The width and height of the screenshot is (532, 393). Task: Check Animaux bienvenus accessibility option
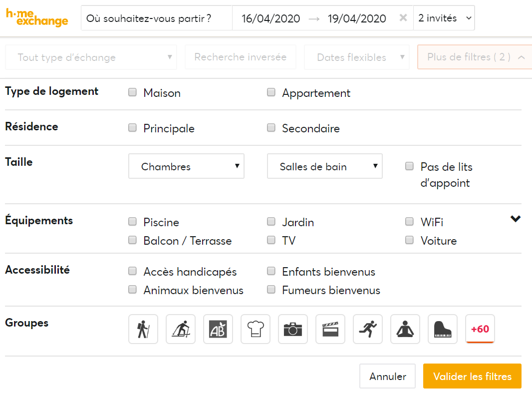(x=132, y=289)
